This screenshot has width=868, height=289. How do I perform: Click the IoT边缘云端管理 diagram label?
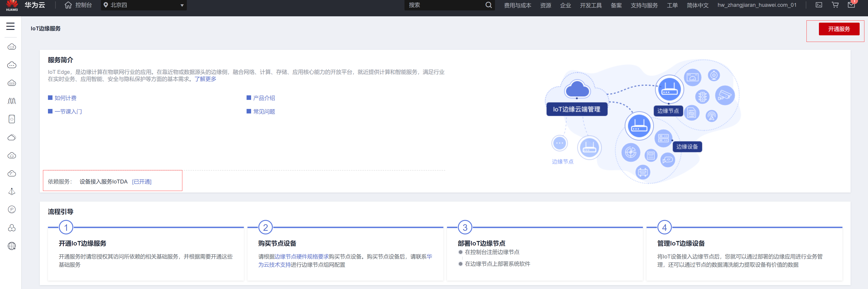click(577, 109)
